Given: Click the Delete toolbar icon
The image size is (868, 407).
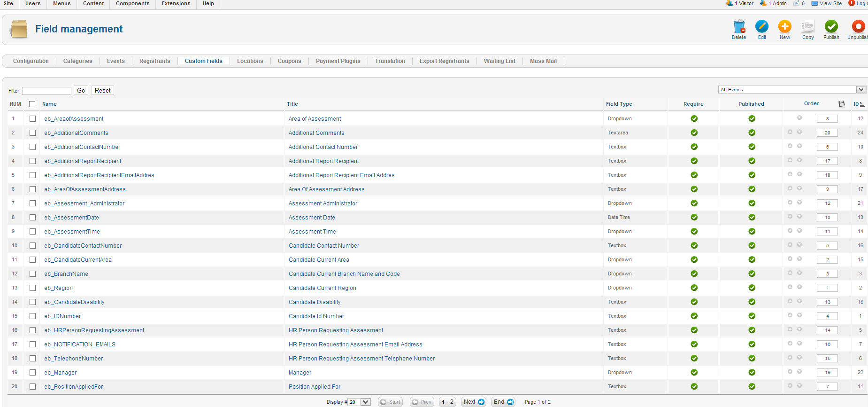Looking at the screenshot, I should click(739, 27).
